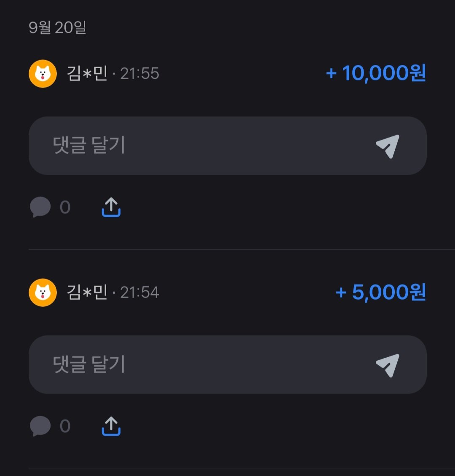Open the +5,000원 amount details
The height and width of the screenshot is (476, 455).
pyautogui.click(x=380, y=292)
